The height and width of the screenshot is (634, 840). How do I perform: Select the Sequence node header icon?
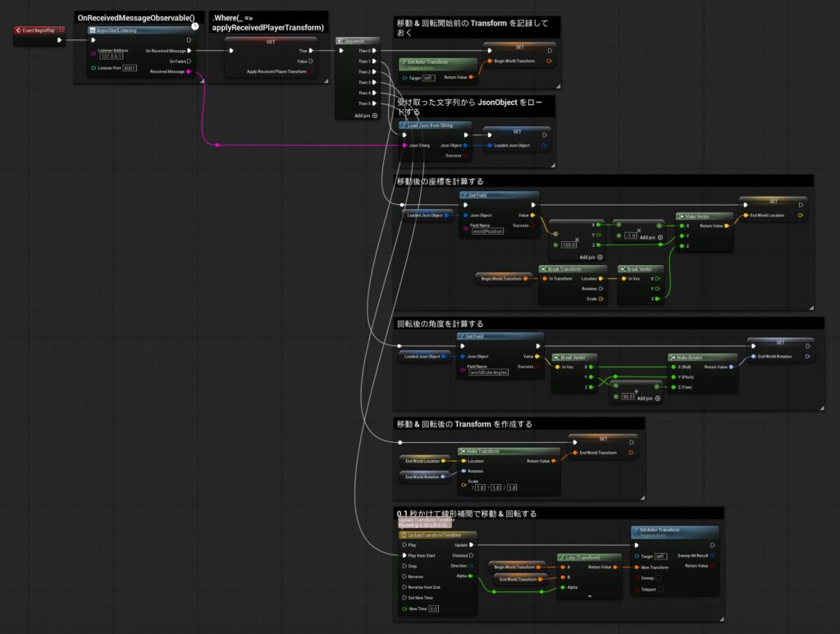341,40
